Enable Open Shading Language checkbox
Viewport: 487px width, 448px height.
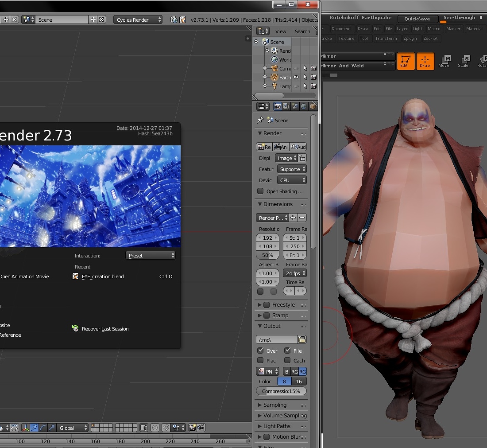260,191
